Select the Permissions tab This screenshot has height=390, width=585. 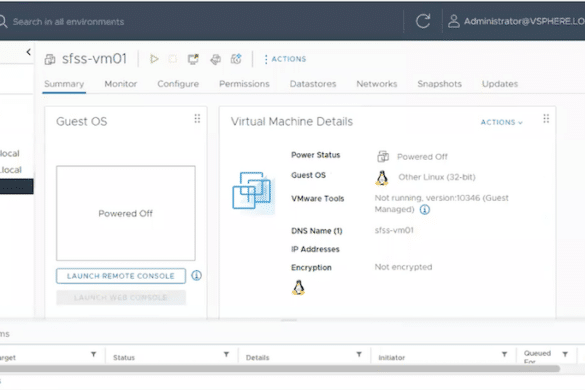pos(244,84)
